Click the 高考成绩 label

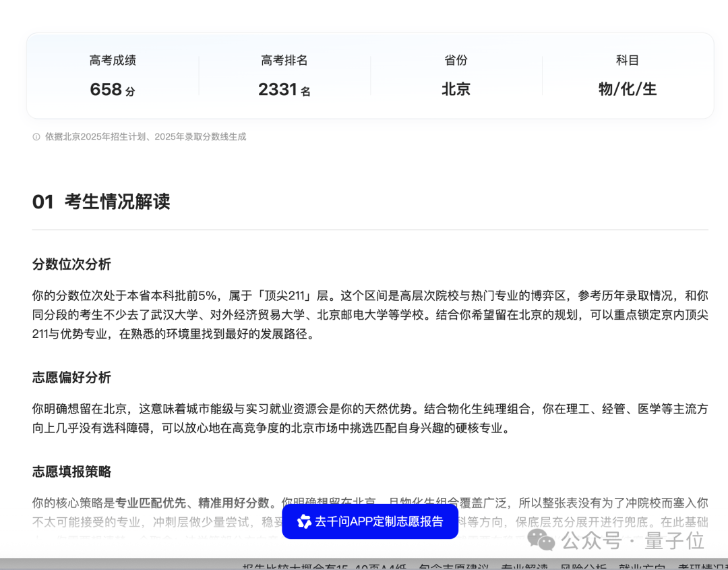pos(113,61)
